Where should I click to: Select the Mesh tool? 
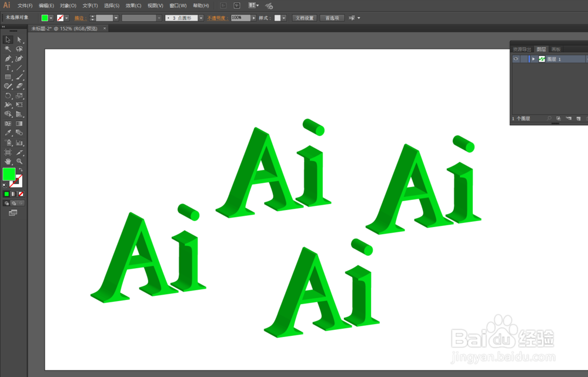(x=8, y=124)
